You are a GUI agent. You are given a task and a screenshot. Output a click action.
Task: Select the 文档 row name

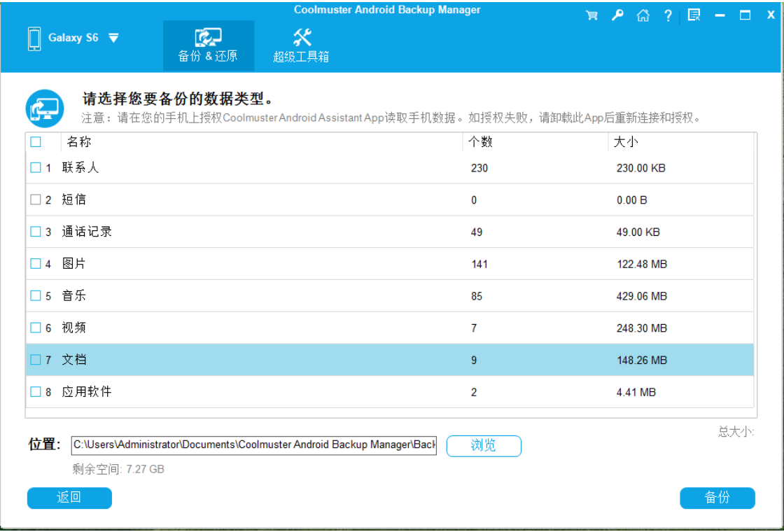(74, 360)
